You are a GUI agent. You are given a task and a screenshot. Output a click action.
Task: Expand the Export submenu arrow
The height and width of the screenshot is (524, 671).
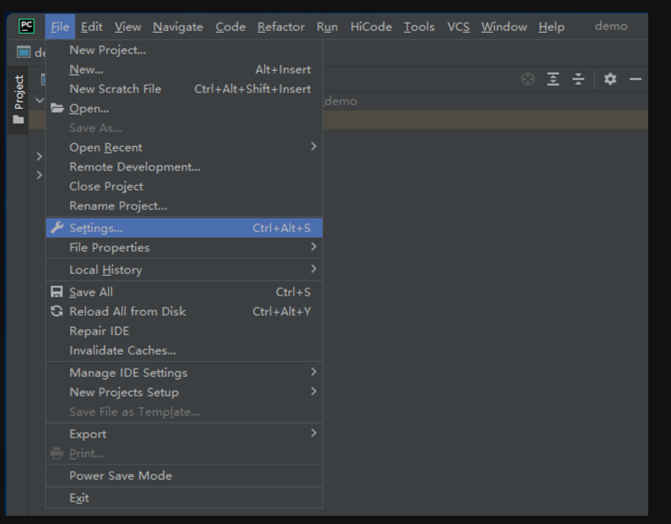pyautogui.click(x=314, y=433)
